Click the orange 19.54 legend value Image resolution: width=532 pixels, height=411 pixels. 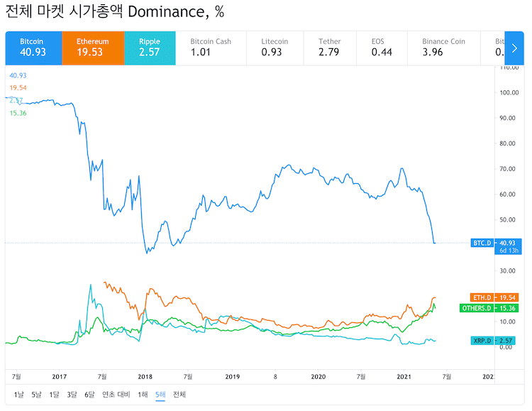click(x=18, y=87)
